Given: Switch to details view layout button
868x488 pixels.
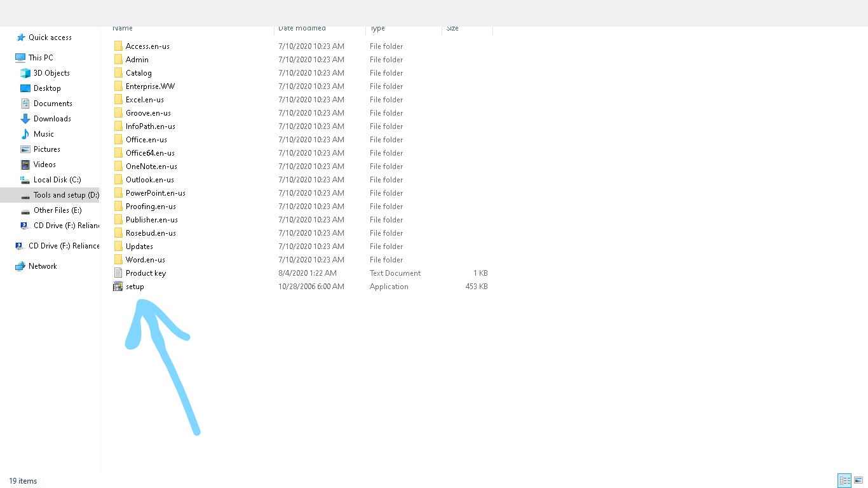Looking at the screenshot, I should coord(844,481).
